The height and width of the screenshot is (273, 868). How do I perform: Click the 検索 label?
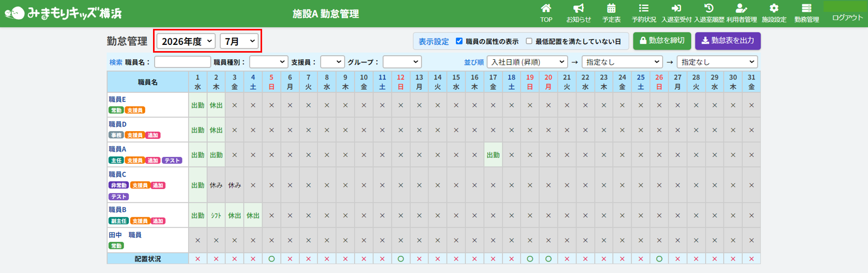pyautogui.click(x=116, y=62)
